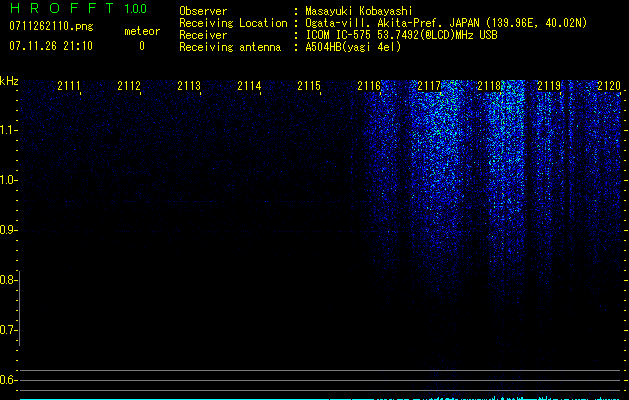Click the kHz axis unit label
Image resolution: width=629 pixels, height=400 pixels.
pyautogui.click(x=9, y=81)
